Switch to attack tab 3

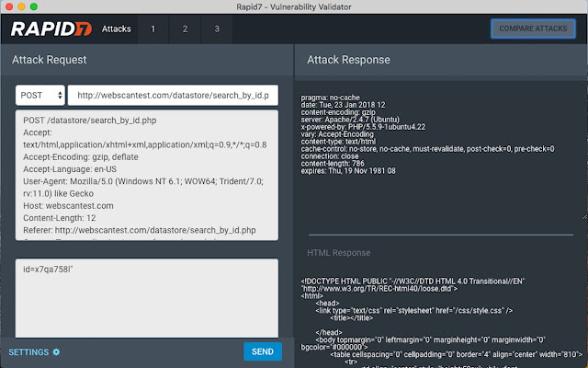[x=217, y=29]
